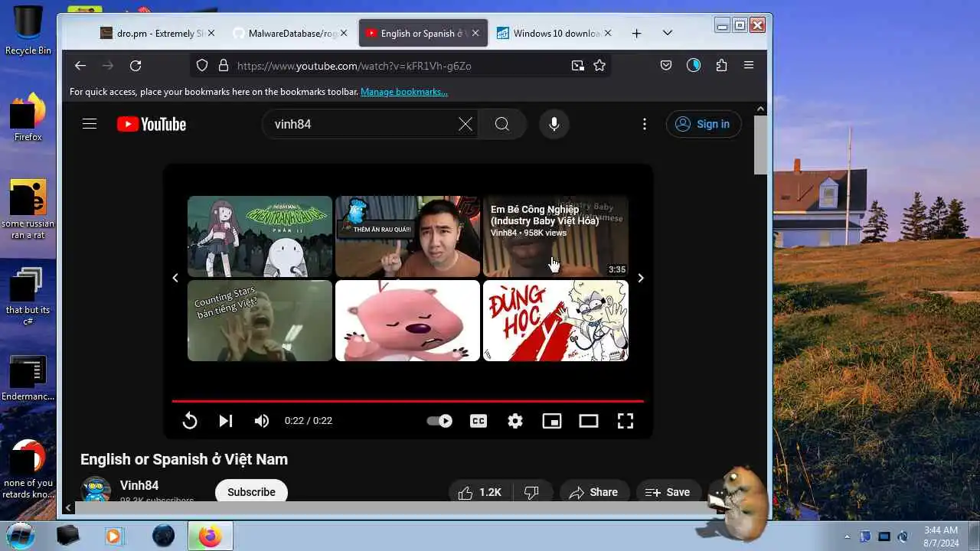Show hidden system tray icons
Screen dimensions: 980x551
click(x=847, y=536)
